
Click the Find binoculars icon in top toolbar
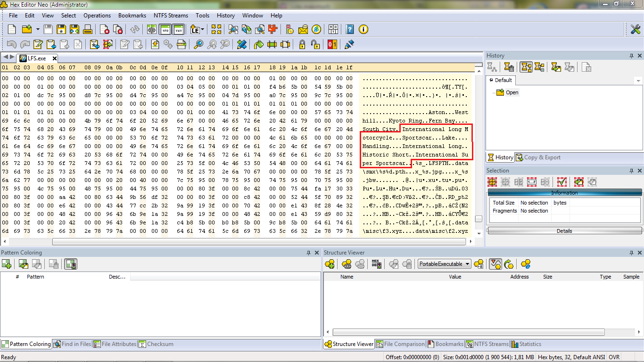[233, 29]
